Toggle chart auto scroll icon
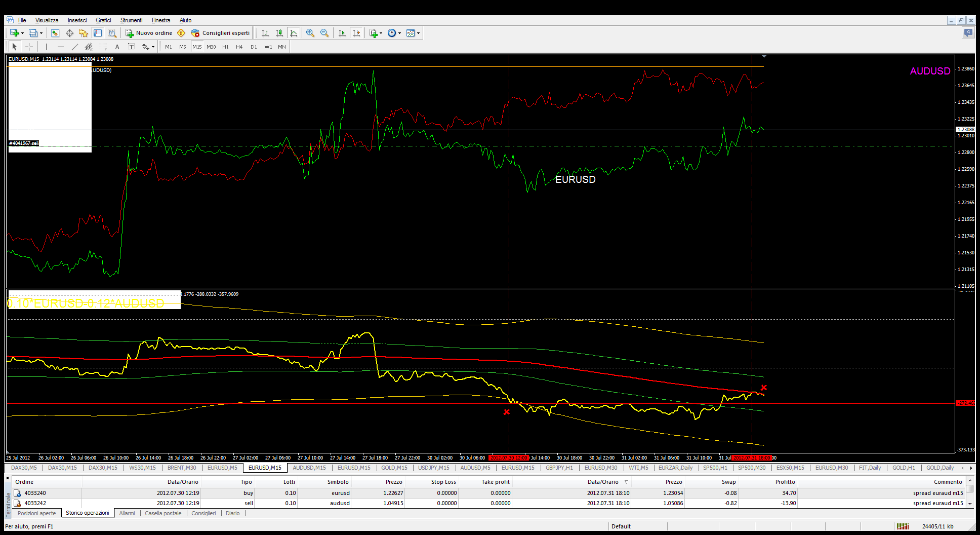 (x=342, y=33)
